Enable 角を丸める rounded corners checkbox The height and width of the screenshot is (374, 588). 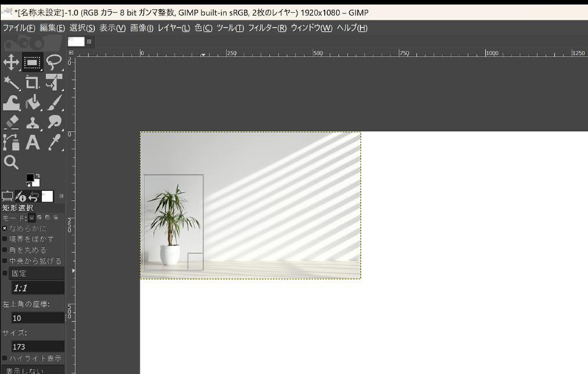tap(4, 250)
